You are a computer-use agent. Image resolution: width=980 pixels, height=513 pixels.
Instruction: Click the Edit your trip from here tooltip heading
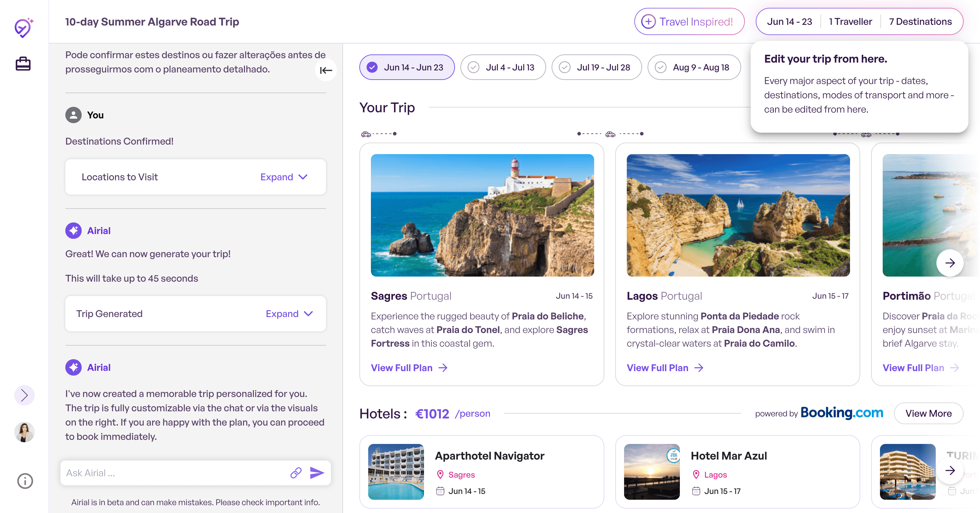click(826, 59)
